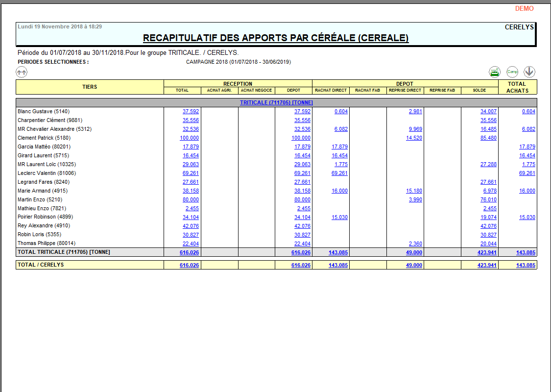
Task: Click Poirier Robinson's rachat direct 15.030
Action: 339,218
